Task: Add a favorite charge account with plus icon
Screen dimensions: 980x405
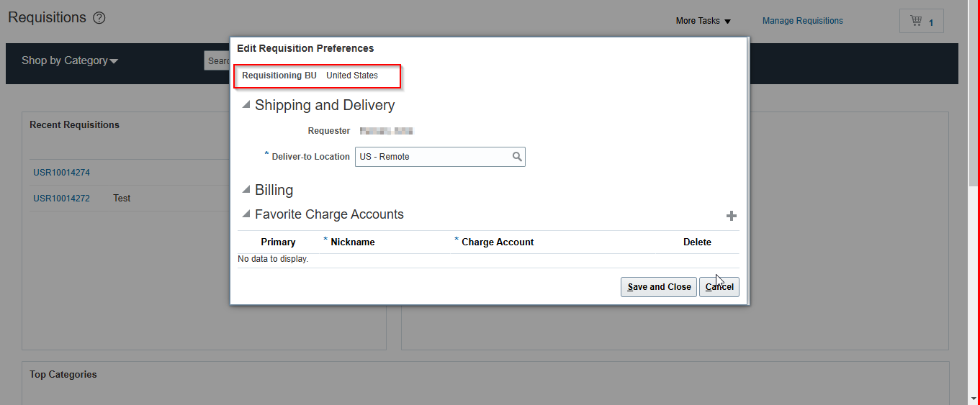Action: (732, 216)
